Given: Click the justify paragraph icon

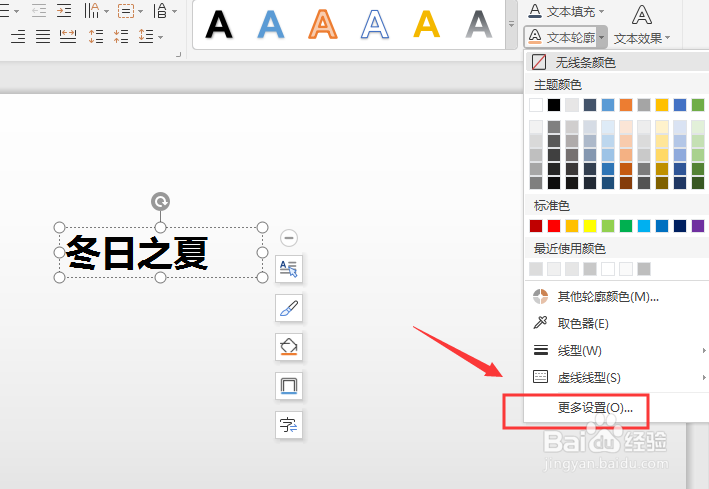Looking at the screenshot, I should tap(43, 36).
